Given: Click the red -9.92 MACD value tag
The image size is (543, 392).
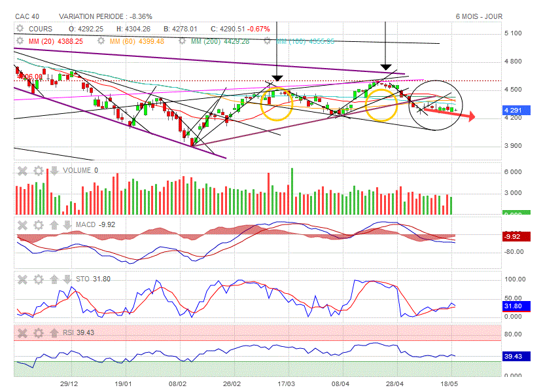Looking at the screenshot, I should click(516, 236).
